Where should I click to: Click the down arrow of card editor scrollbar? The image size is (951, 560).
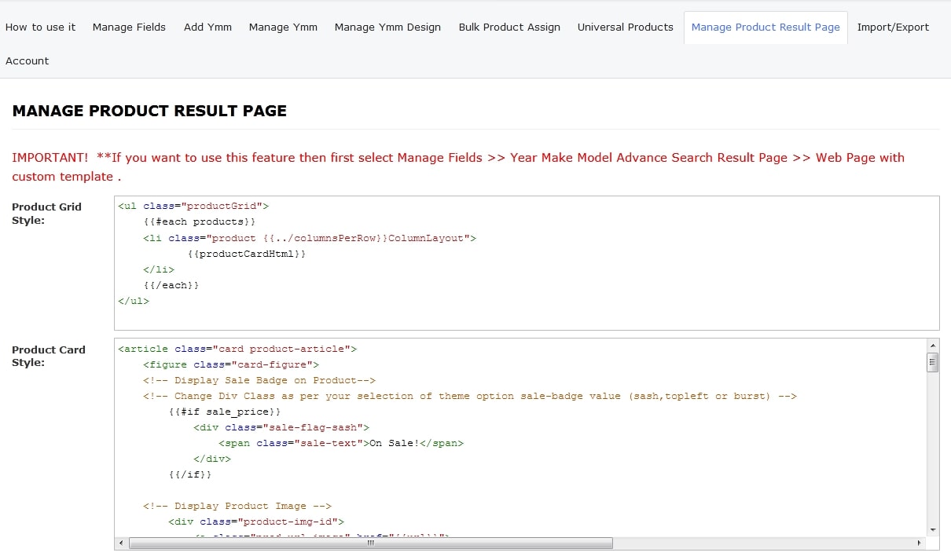933,530
